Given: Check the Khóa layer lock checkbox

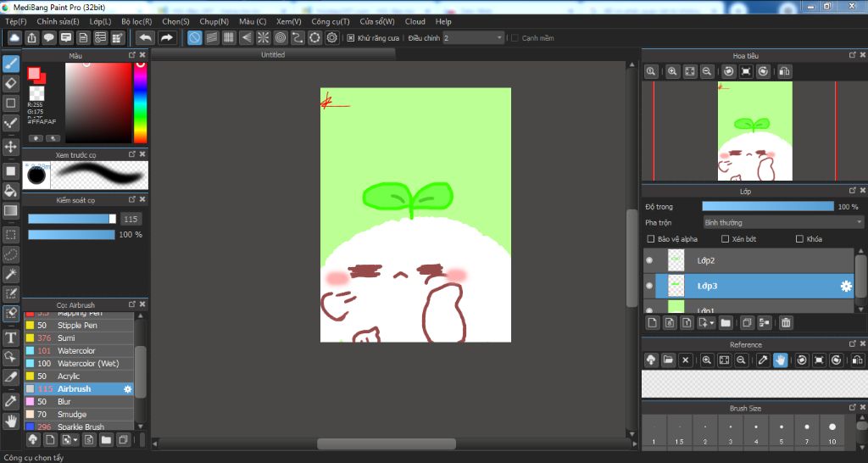Looking at the screenshot, I should [x=799, y=239].
